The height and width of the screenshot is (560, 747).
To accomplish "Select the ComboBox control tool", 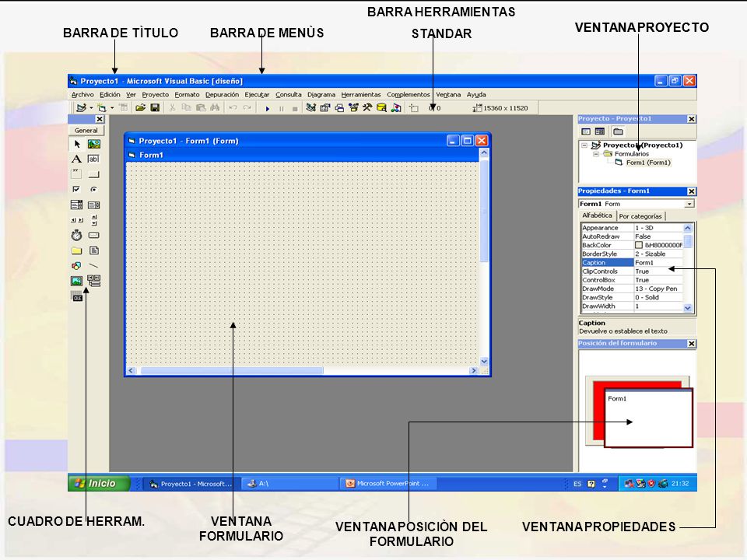I will tap(77, 205).
